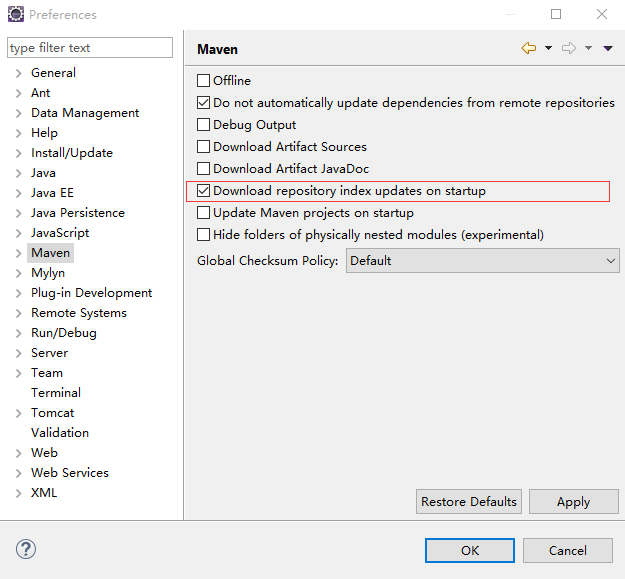Select Terminal category
This screenshot has height=579, width=625.
tap(56, 393)
